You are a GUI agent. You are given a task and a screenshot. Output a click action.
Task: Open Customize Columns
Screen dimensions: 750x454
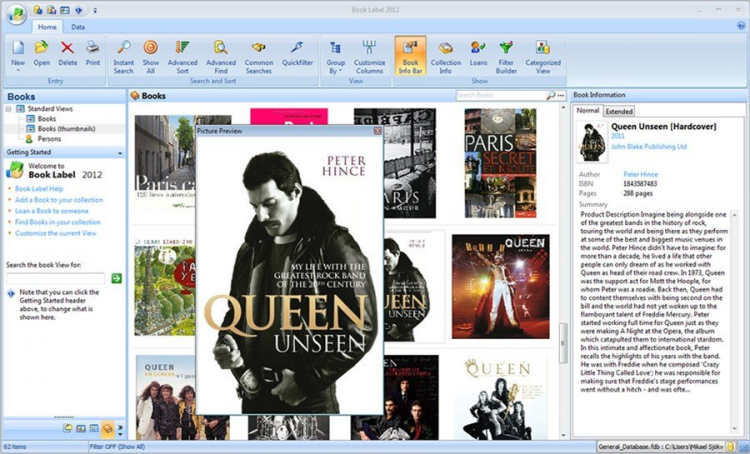(369, 49)
